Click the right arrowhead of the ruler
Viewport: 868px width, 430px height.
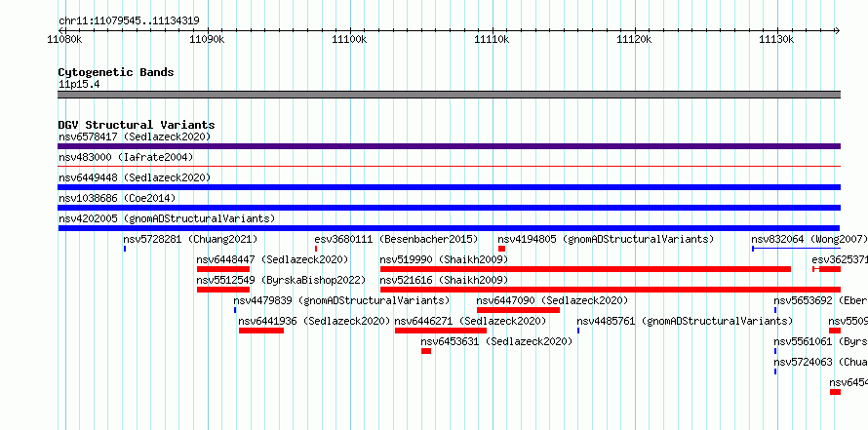pos(838,30)
